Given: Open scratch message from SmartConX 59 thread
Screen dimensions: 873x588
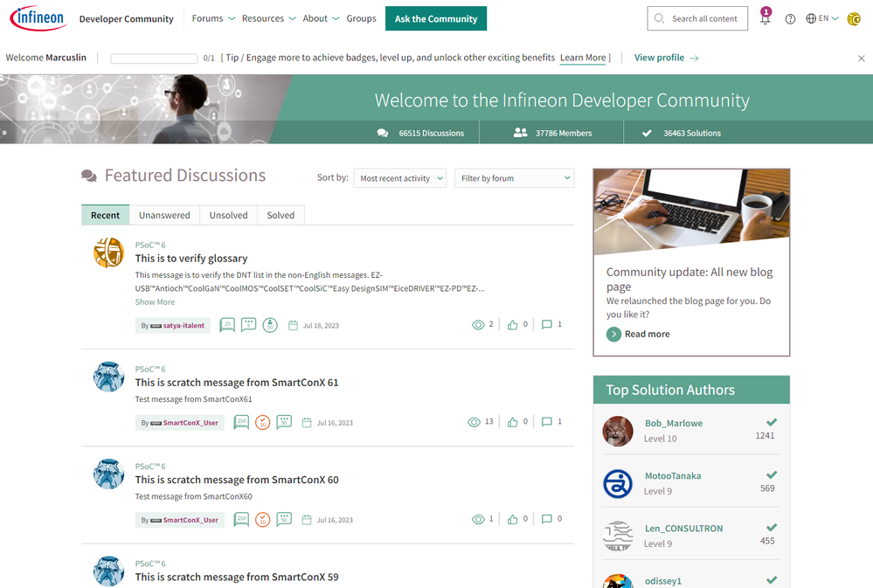Looking at the screenshot, I should click(237, 577).
